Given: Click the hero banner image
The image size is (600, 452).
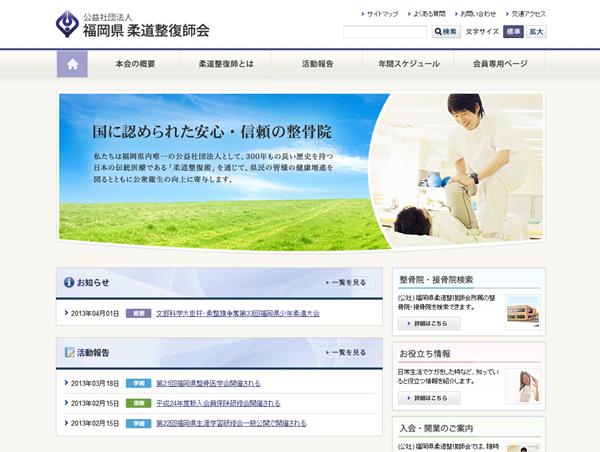Looking at the screenshot, I should click(x=301, y=171).
